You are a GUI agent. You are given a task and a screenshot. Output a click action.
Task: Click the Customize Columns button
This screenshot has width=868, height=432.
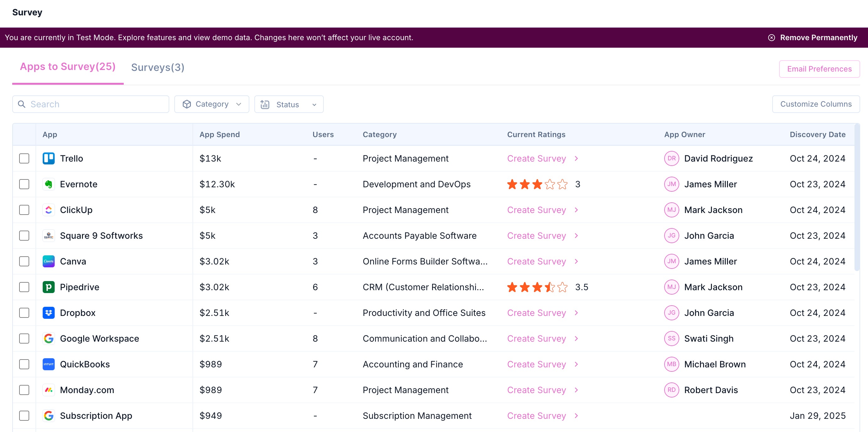coord(816,104)
